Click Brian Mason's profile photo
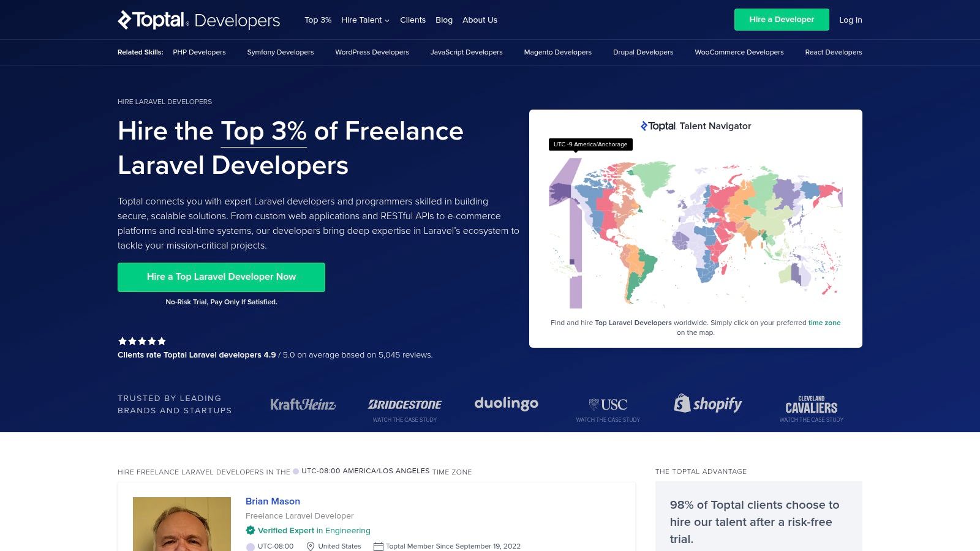The image size is (980, 551). (182, 524)
